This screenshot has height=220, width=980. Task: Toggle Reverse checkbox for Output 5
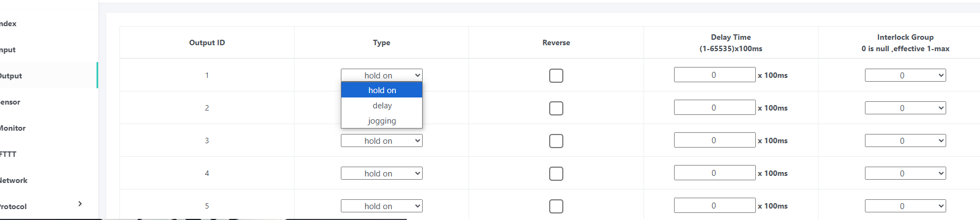tap(556, 206)
